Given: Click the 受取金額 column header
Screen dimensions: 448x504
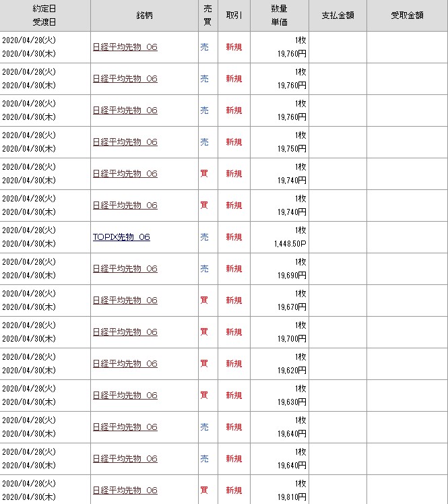Looking at the screenshot, I should tap(407, 15).
